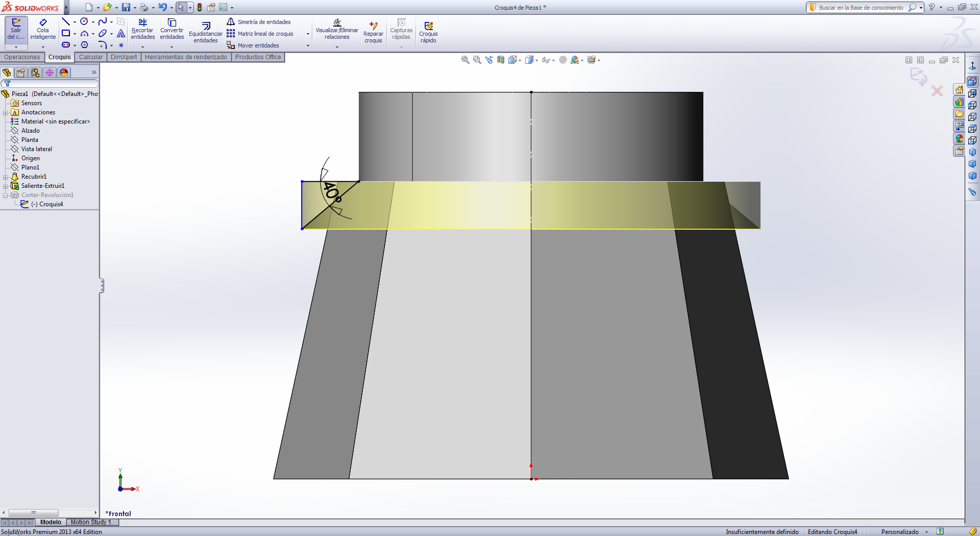Screen dimensions: 980x536
Task: Click Convertir entidades tool
Action: click(172, 30)
